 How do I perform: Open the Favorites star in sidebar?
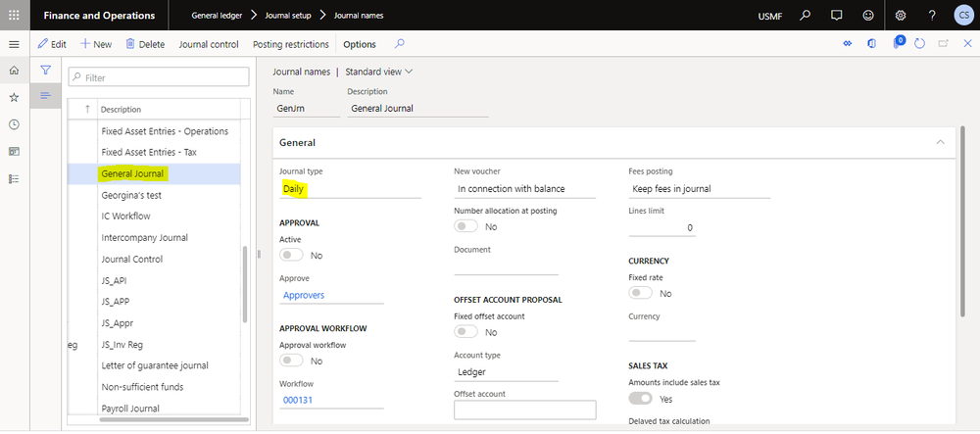point(14,98)
